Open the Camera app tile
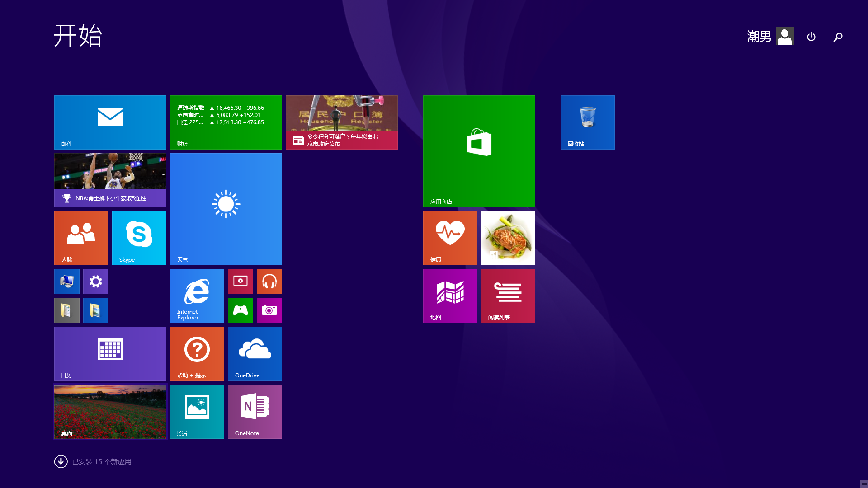 269,310
